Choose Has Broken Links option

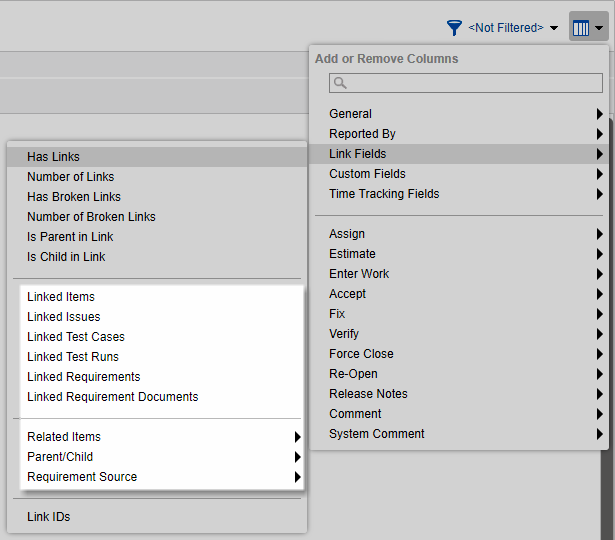(x=73, y=197)
